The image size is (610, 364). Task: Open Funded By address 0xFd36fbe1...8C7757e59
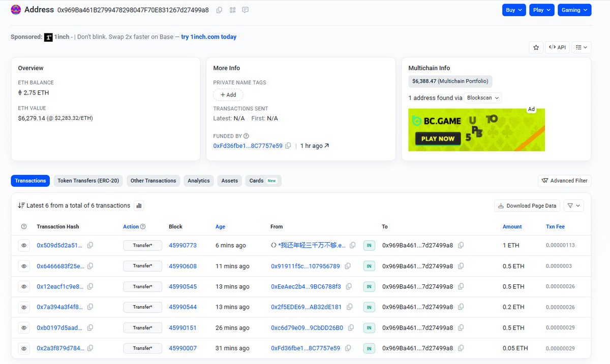pos(248,146)
